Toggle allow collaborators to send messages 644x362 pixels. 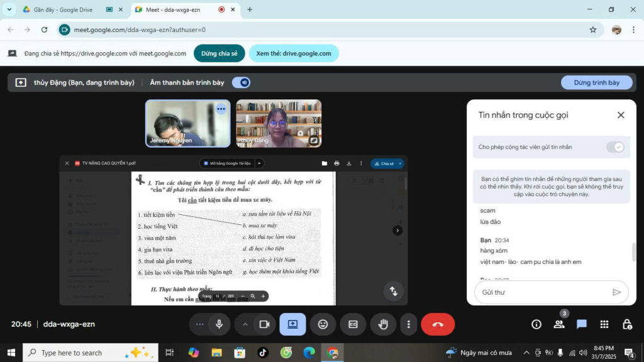point(614,147)
